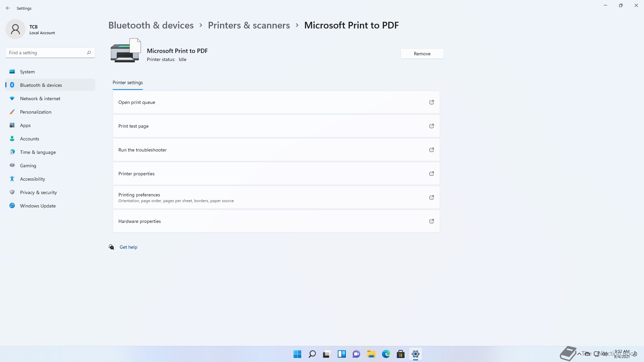The width and height of the screenshot is (644, 362).
Task: Open the Get help link
Action: tap(128, 247)
